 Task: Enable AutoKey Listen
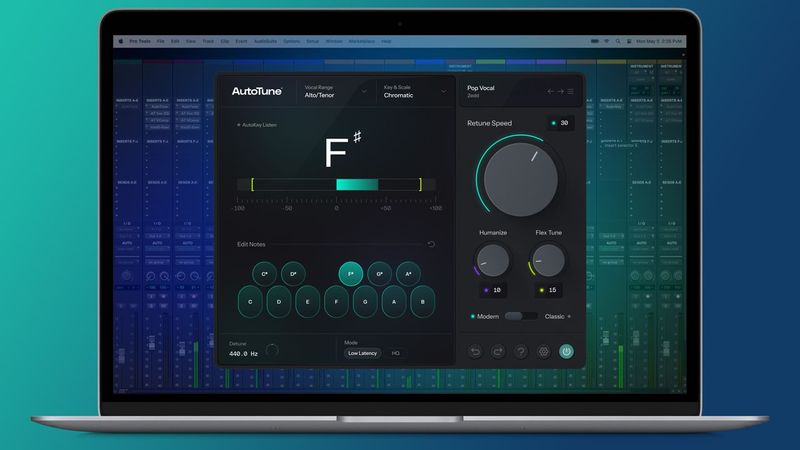coord(257,125)
